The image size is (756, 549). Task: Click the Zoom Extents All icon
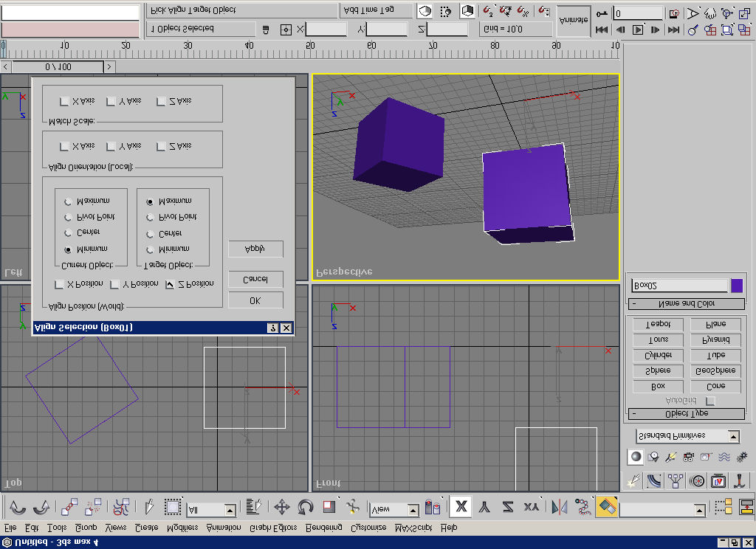(744, 30)
